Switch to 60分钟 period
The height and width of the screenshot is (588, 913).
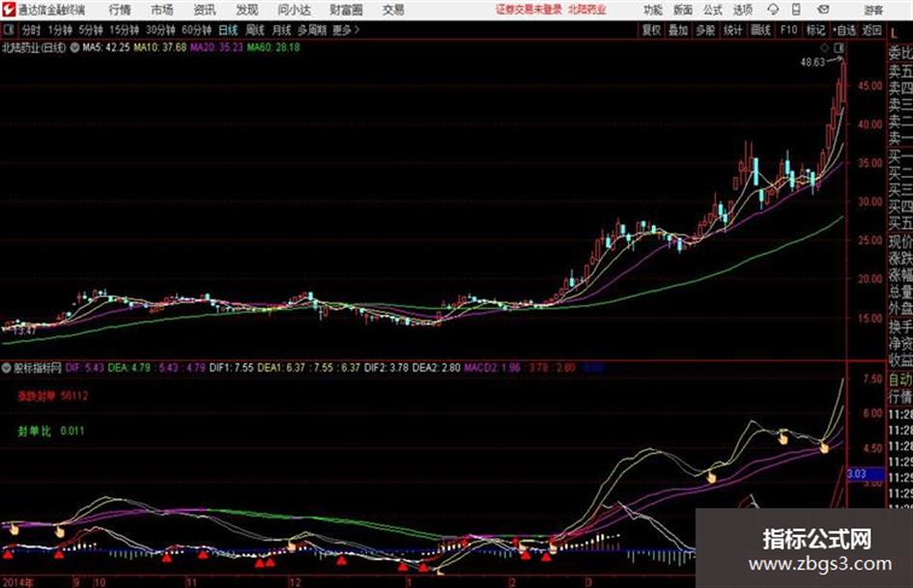(196, 30)
